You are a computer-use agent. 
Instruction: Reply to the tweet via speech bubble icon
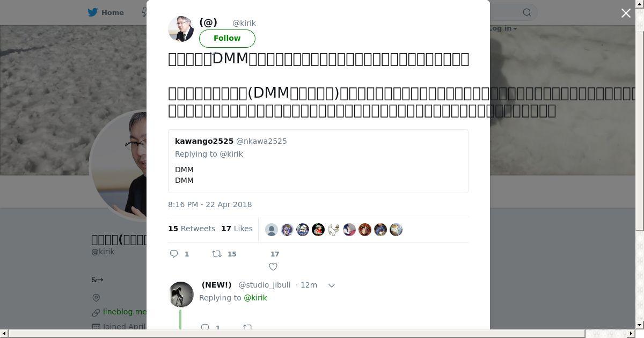pyautogui.click(x=174, y=254)
